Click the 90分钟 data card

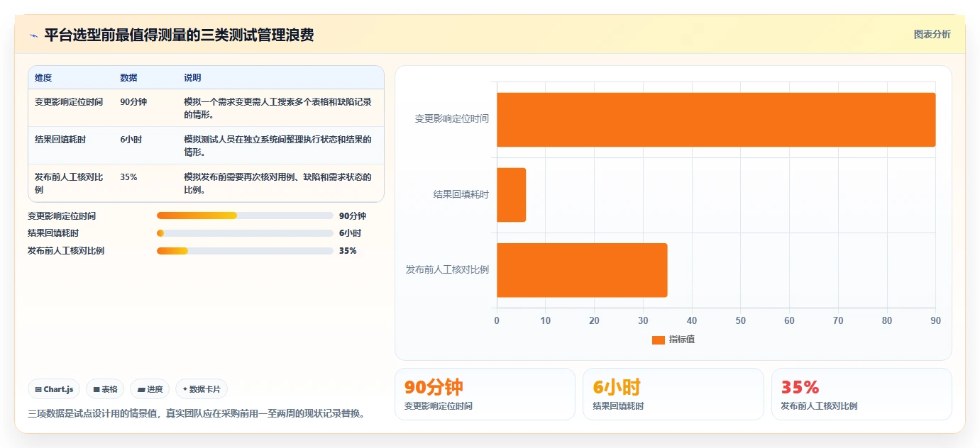pos(485,394)
